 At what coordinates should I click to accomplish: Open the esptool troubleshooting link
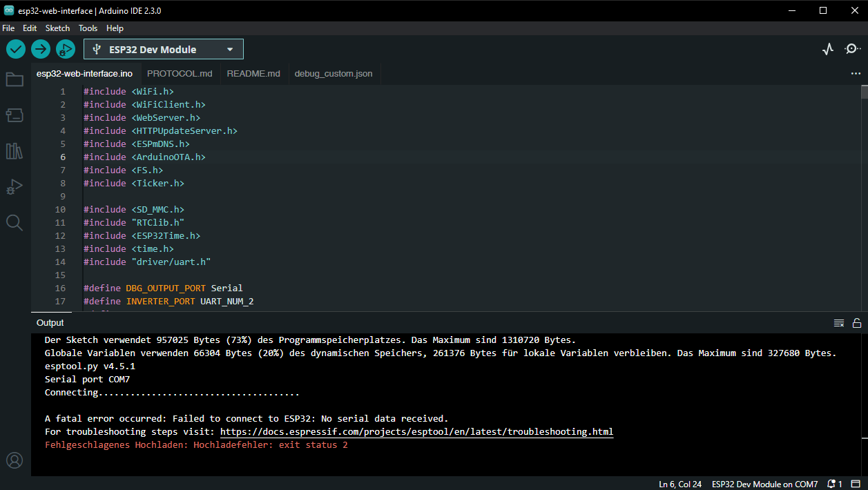coord(416,432)
